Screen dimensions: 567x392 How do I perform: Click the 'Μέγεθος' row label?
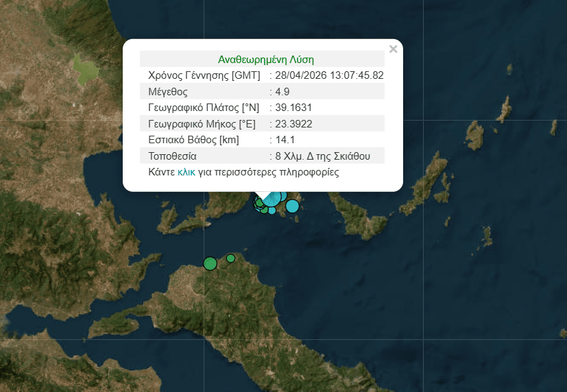click(168, 91)
